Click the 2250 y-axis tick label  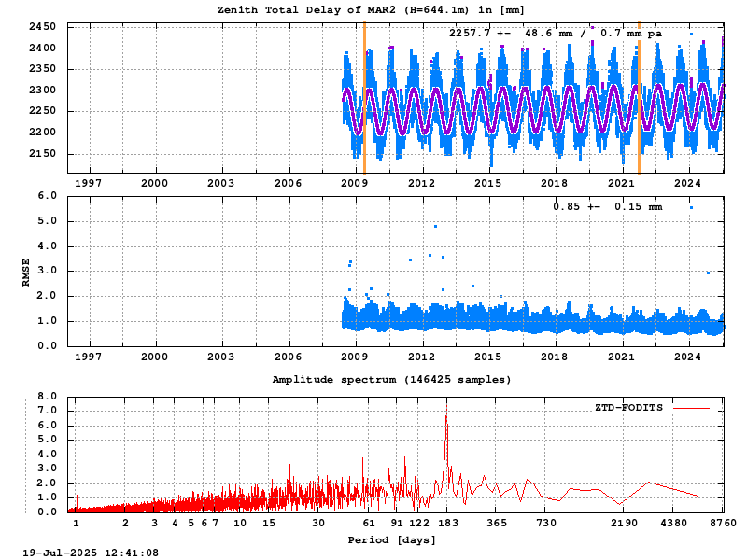click(x=42, y=111)
